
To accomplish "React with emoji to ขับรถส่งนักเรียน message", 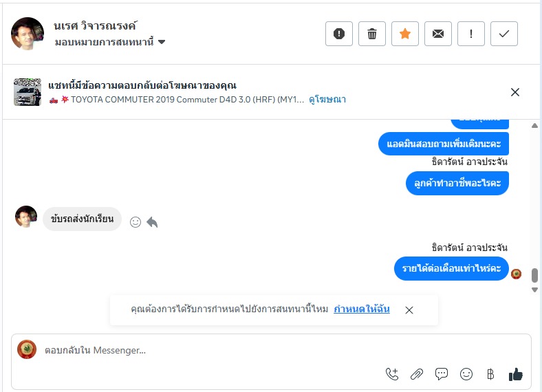I will pos(135,221).
